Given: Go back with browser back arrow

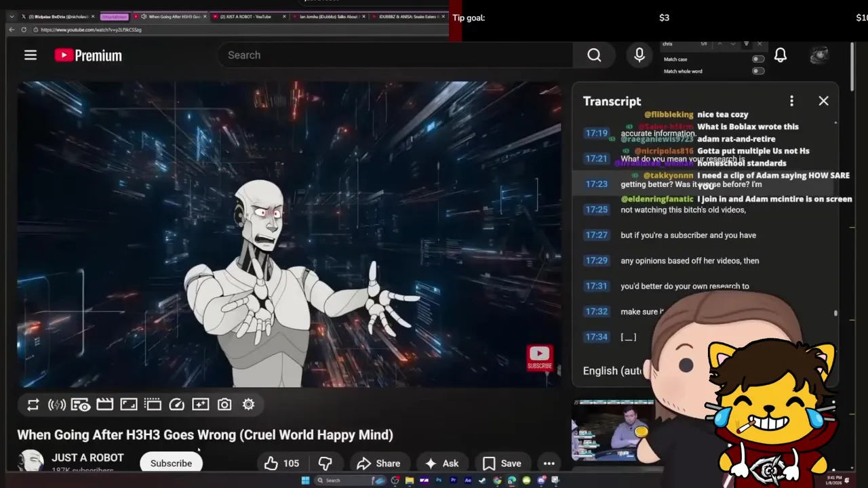Looking at the screenshot, I should [12, 30].
